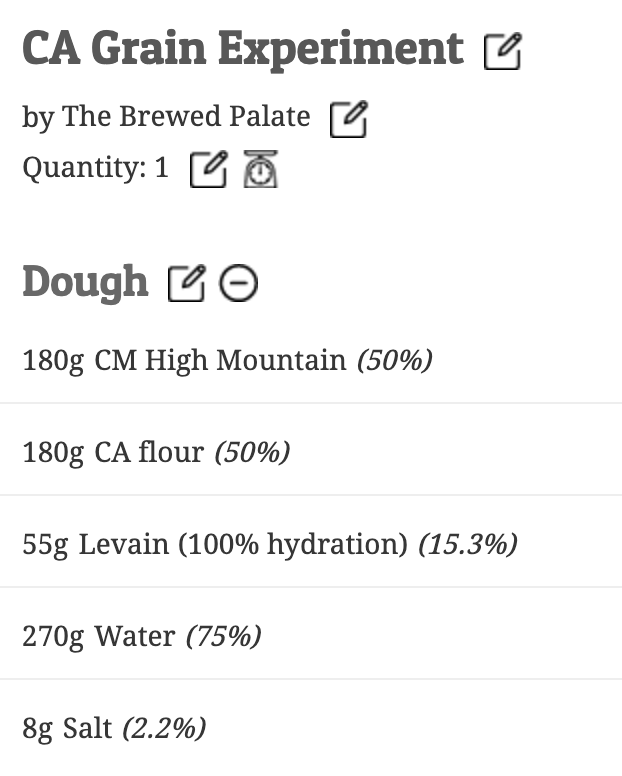Click the 75% Water percentage

(223, 636)
